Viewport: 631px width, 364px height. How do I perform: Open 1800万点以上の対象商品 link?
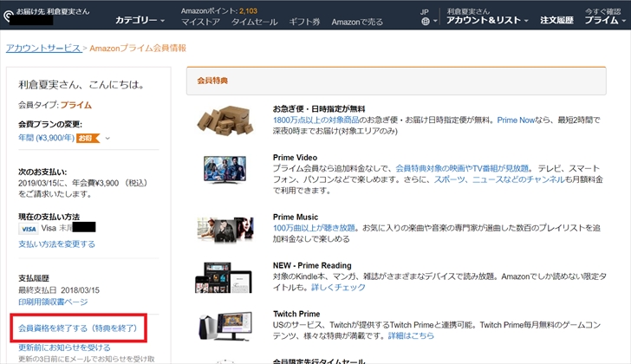[x=315, y=120]
